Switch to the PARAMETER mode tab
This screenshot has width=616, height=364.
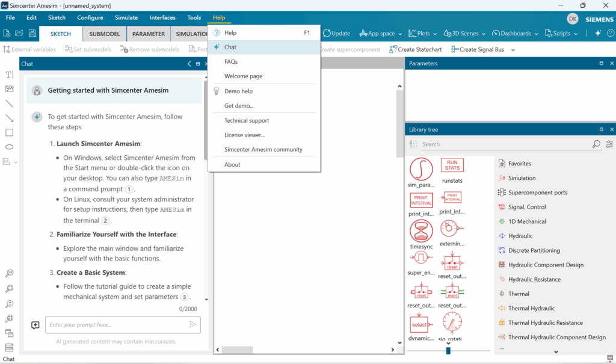tap(148, 34)
